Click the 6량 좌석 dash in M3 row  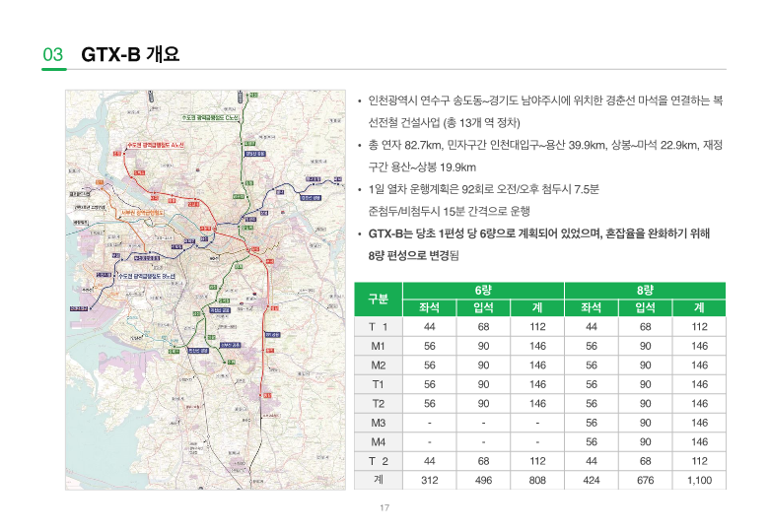[x=429, y=423]
